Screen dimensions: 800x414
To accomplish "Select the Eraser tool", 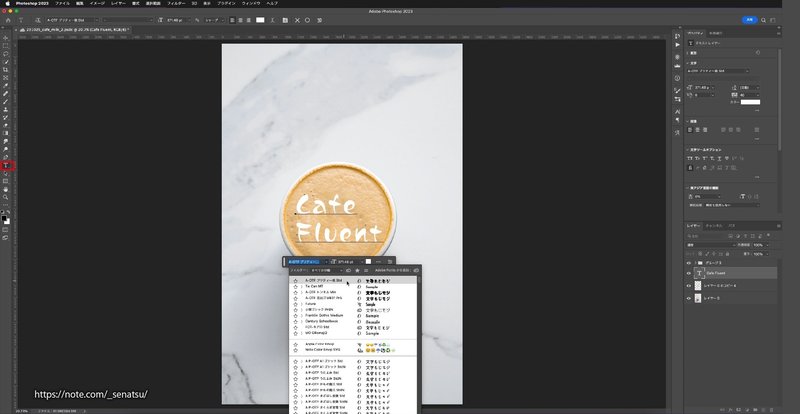I will pos(6,125).
